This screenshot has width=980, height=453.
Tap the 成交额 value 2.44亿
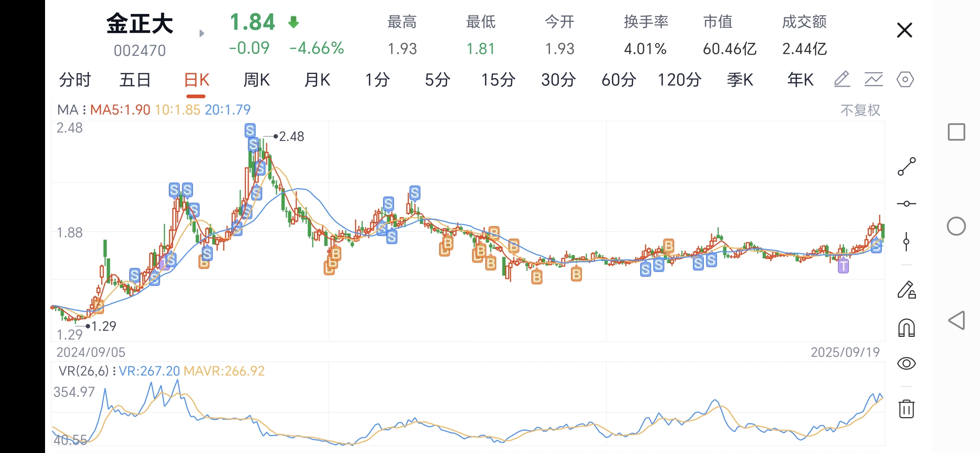tap(805, 49)
